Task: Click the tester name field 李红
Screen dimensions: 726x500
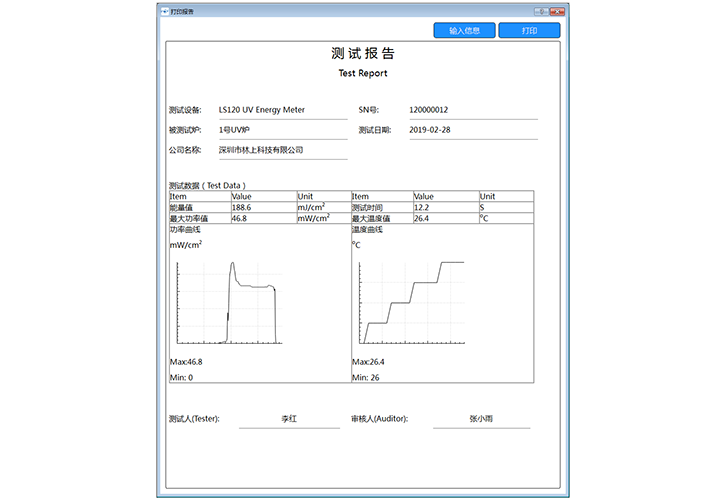Action: pyautogui.click(x=290, y=419)
